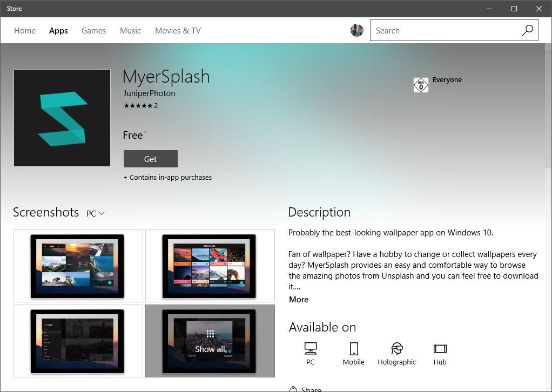Open the dark side menu screenshot thumbnail
The height and width of the screenshot is (392, 552).
(78, 341)
